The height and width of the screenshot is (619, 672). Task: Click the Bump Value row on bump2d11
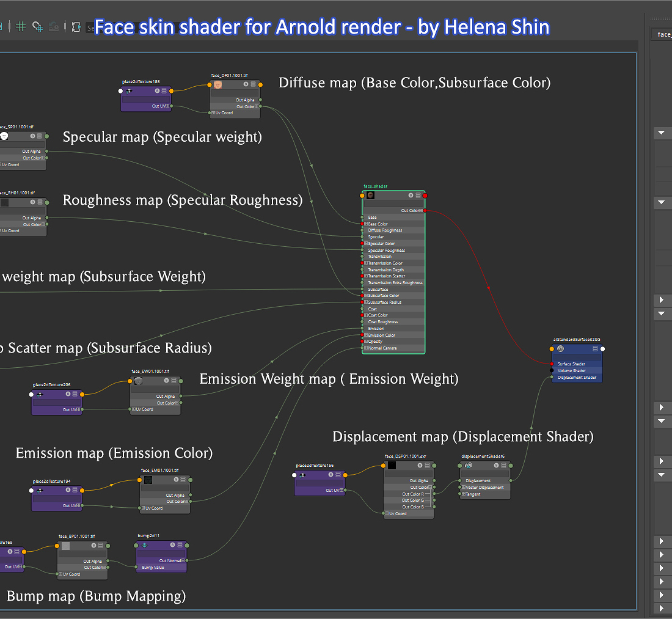coord(161,568)
